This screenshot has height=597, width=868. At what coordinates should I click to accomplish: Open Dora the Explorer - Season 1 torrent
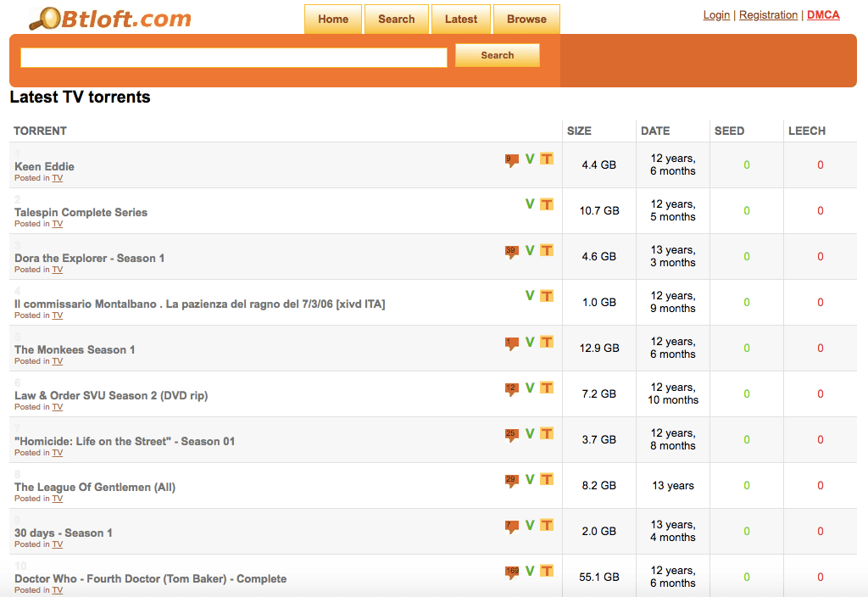(89, 259)
